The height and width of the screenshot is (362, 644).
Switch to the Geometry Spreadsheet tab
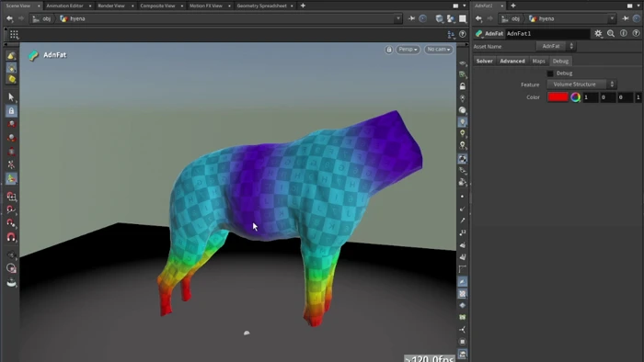click(261, 6)
